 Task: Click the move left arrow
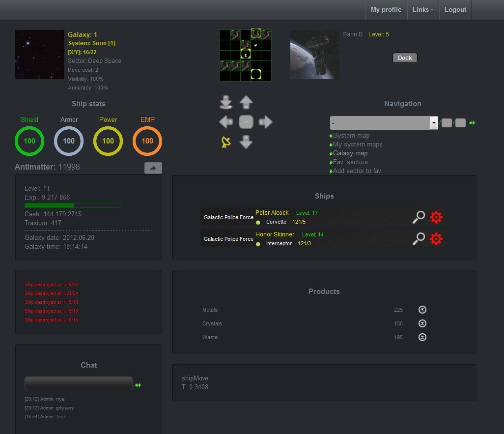(x=226, y=122)
